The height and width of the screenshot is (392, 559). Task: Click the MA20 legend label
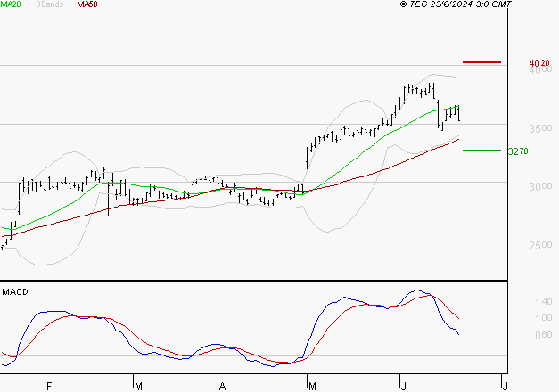coord(11,4)
